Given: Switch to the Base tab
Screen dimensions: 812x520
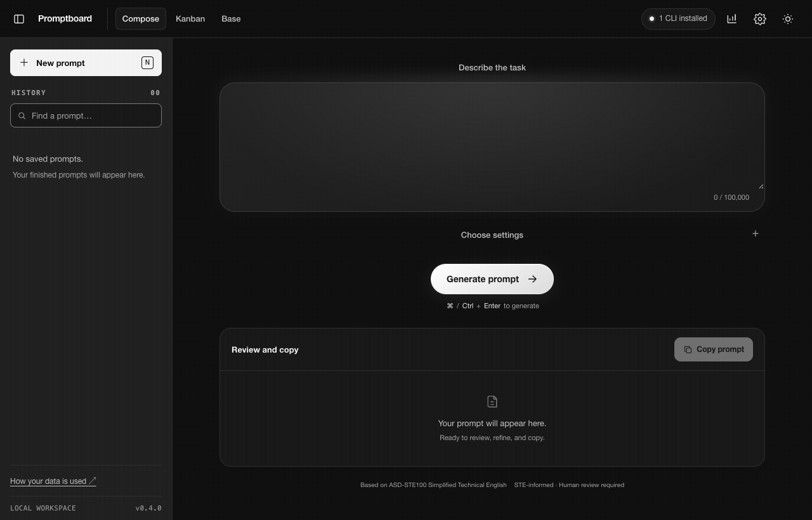Looking at the screenshot, I should pyautogui.click(x=231, y=19).
